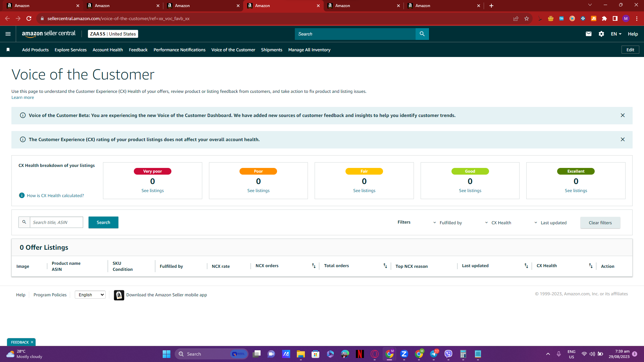Screen dimensions: 644x362
Task: Open Feedback in the favorites bar
Action: click(x=138, y=50)
